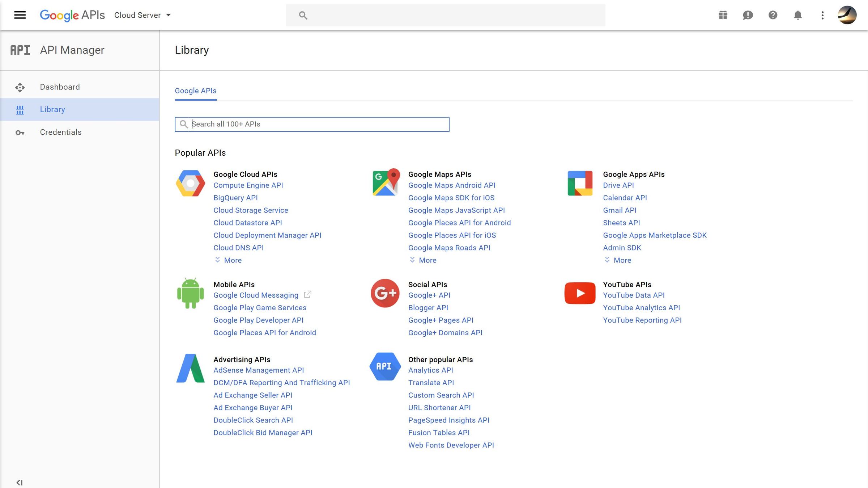The height and width of the screenshot is (488, 868).
Task: Open the Compute Engine API link
Action: point(248,185)
